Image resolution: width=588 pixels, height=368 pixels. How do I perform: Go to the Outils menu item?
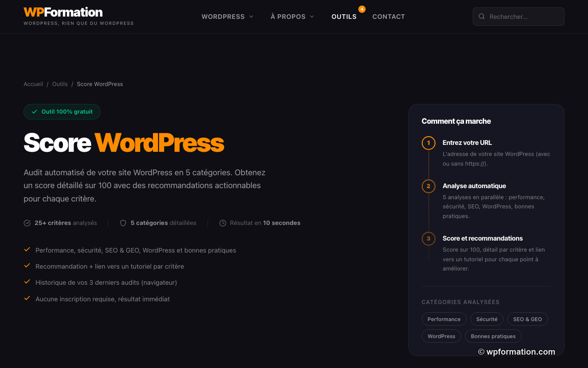[x=344, y=17]
